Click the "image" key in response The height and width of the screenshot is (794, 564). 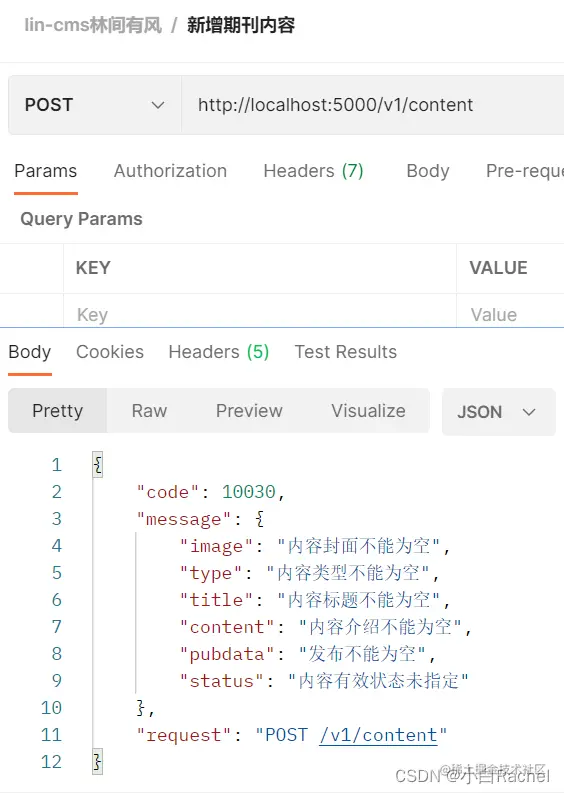(216, 546)
